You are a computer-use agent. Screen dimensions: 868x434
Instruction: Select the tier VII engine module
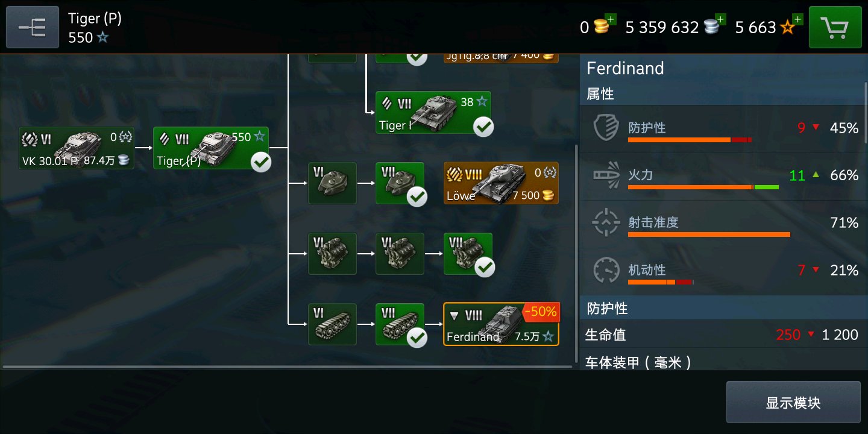coord(468,254)
